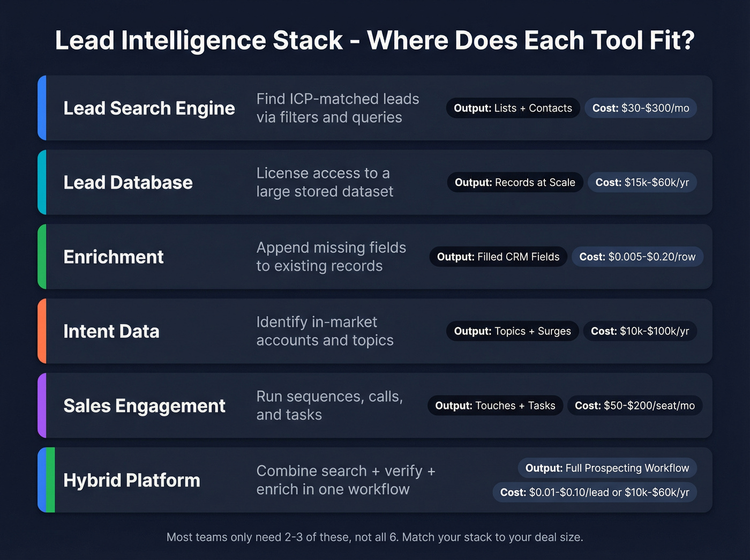This screenshot has height=560, width=750.
Task: Click the "Sales Engagement" heading
Action: coord(144,406)
